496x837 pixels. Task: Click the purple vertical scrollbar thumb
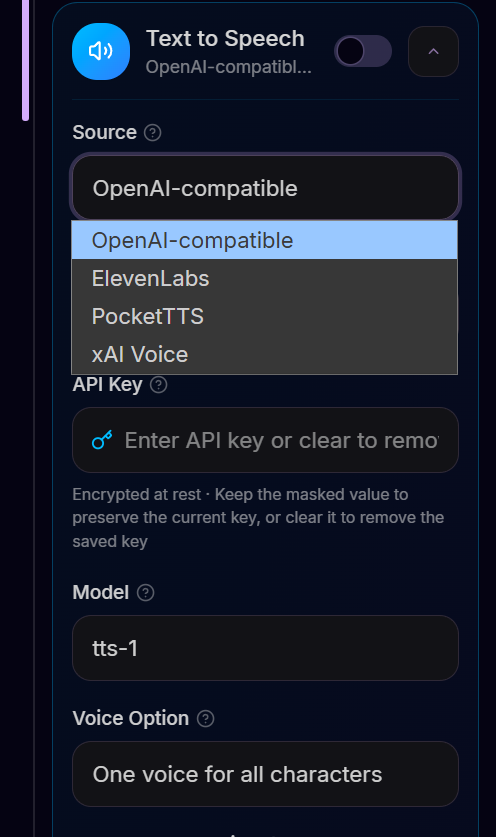point(25,60)
